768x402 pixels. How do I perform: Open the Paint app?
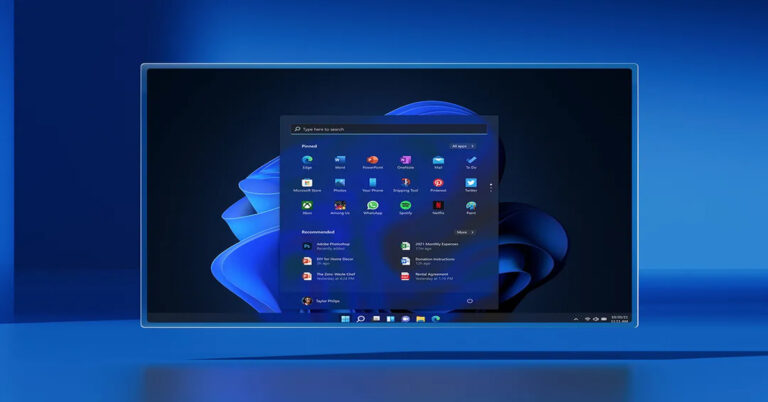point(471,206)
